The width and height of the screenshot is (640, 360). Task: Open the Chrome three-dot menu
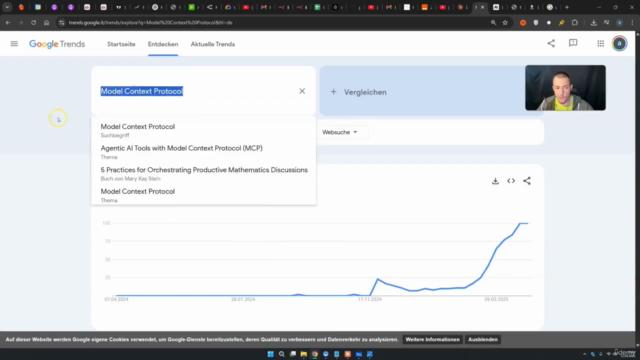pyautogui.click(x=632, y=22)
